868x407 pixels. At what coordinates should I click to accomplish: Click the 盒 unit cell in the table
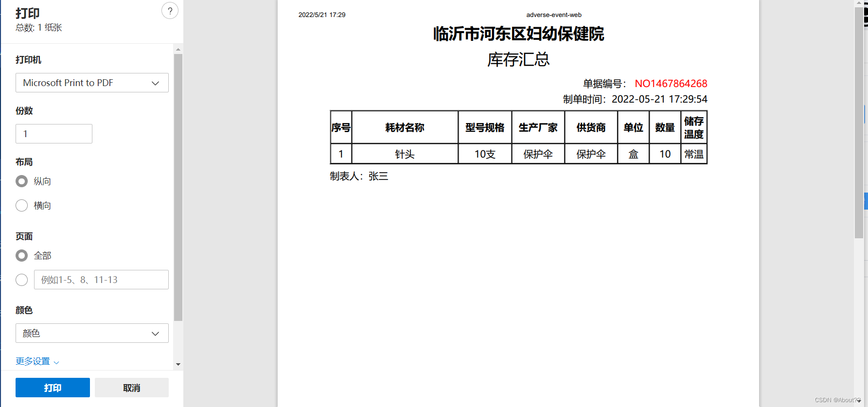633,154
